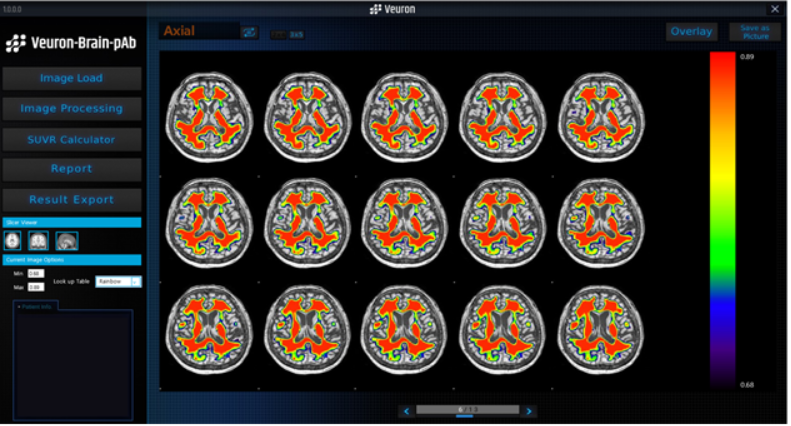This screenshot has height=426, width=791.
Task: Select the coronal slice view icon
Action: (38, 240)
